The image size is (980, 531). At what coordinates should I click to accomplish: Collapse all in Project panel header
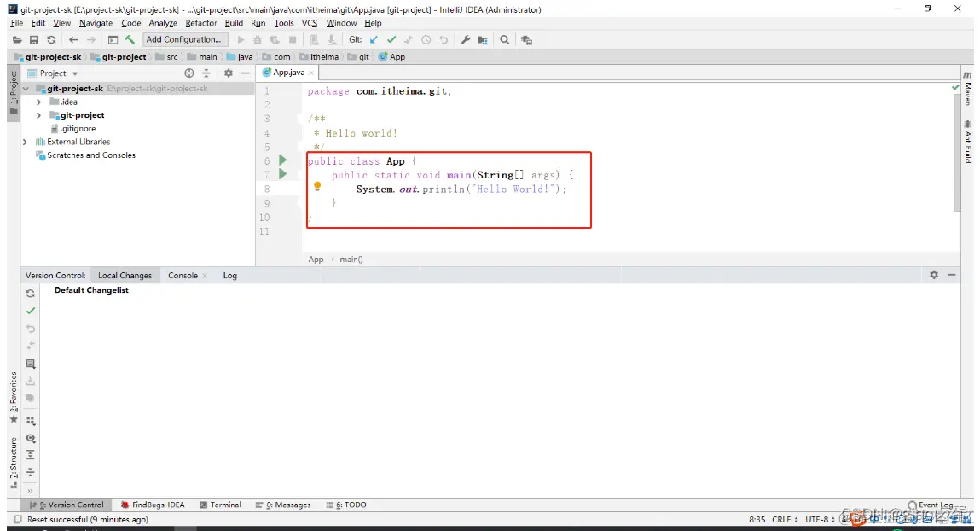point(206,73)
